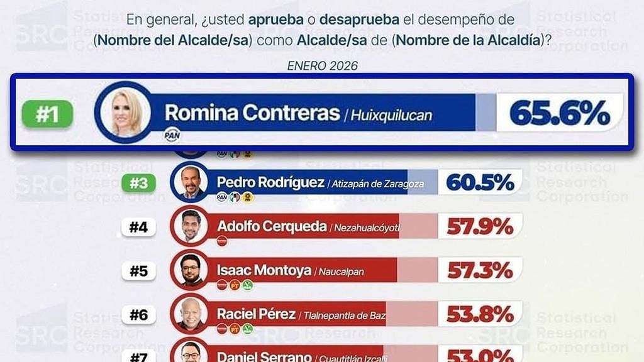Select the #5 rank badge
This screenshot has height=362, width=644.
tap(138, 271)
